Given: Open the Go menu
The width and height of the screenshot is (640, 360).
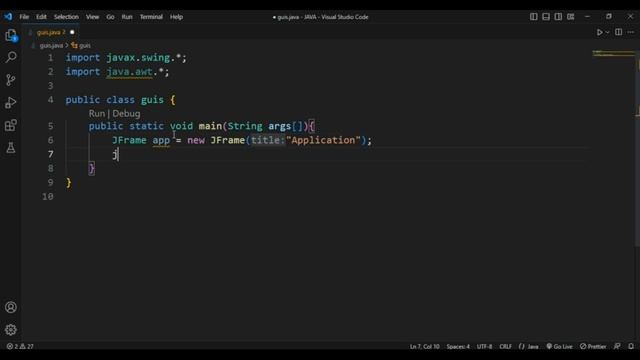Looking at the screenshot, I should click(110, 17).
